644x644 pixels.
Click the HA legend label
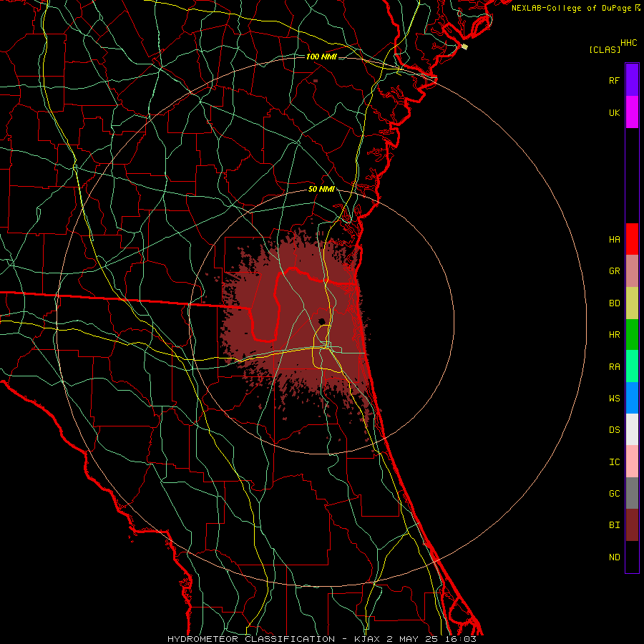(x=614, y=240)
